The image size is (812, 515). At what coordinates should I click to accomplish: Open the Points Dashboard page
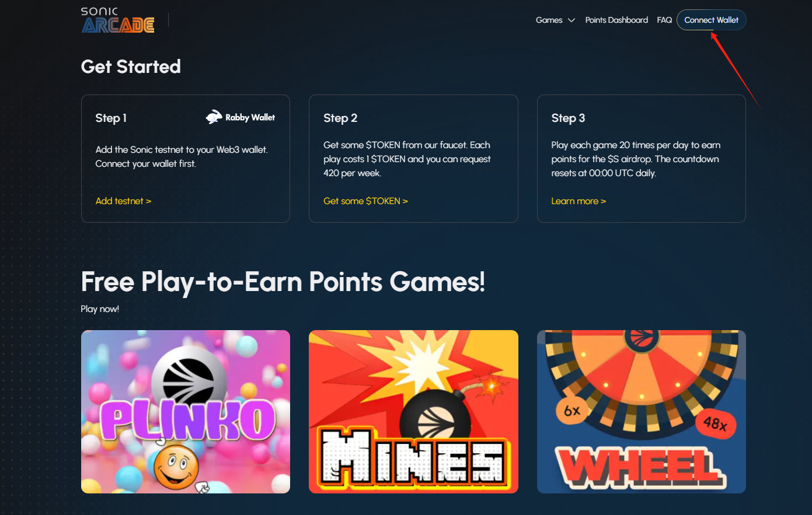tap(616, 20)
